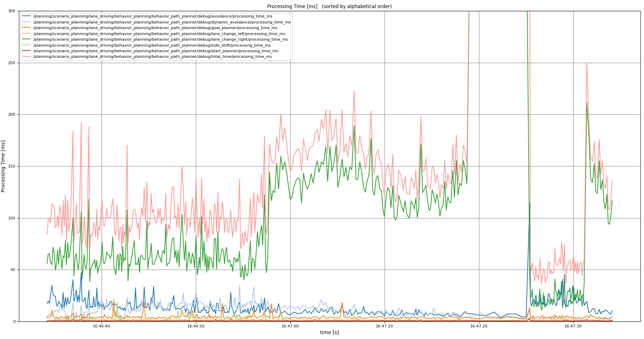This screenshot has width=644, height=339.
Task: Click the y-axis tick value 150
Action: tap(12, 166)
